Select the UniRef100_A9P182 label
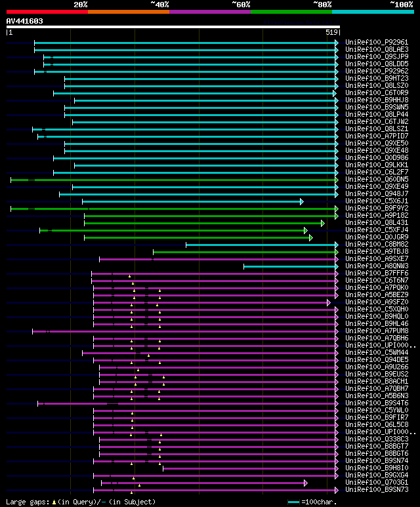420x507 pixels. pyautogui.click(x=377, y=215)
